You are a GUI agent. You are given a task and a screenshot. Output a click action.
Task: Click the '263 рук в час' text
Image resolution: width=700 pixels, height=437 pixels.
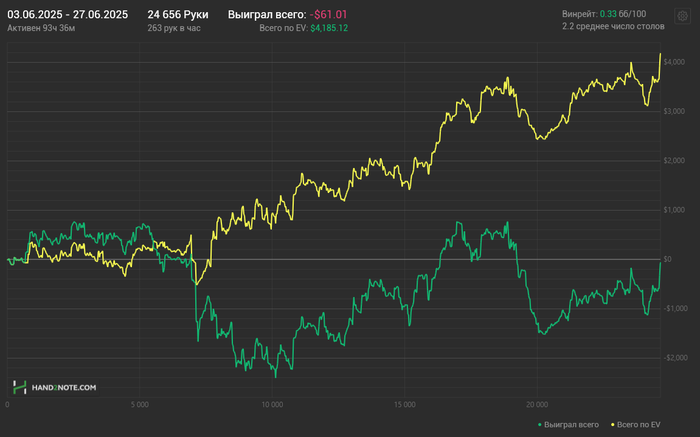point(174,28)
